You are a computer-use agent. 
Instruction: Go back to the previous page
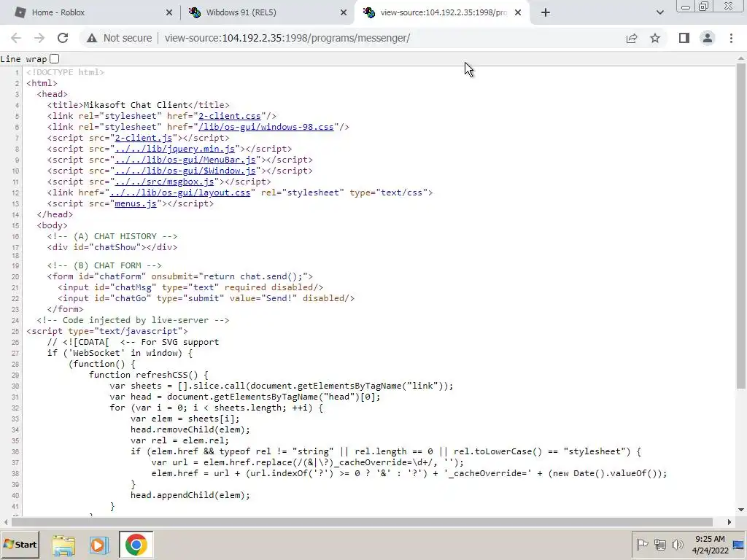tap(16, 38)
